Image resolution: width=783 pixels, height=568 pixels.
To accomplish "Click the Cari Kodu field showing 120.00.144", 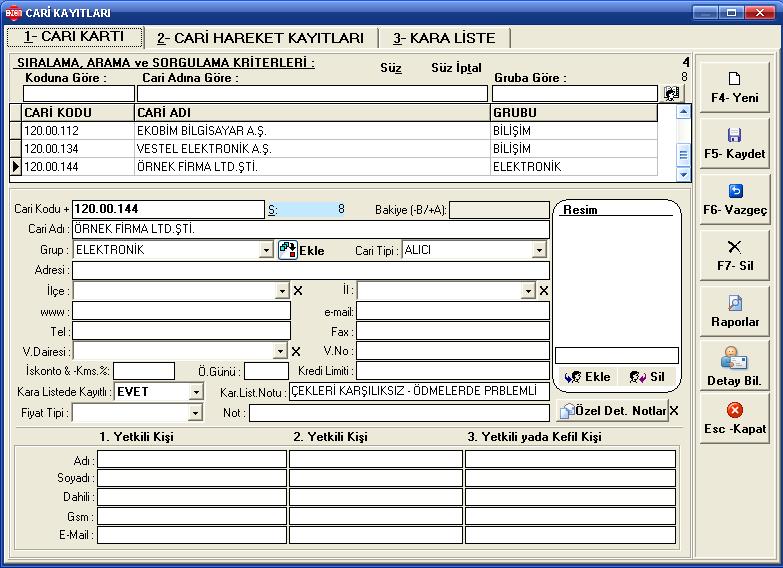I will tap(168, 209).
